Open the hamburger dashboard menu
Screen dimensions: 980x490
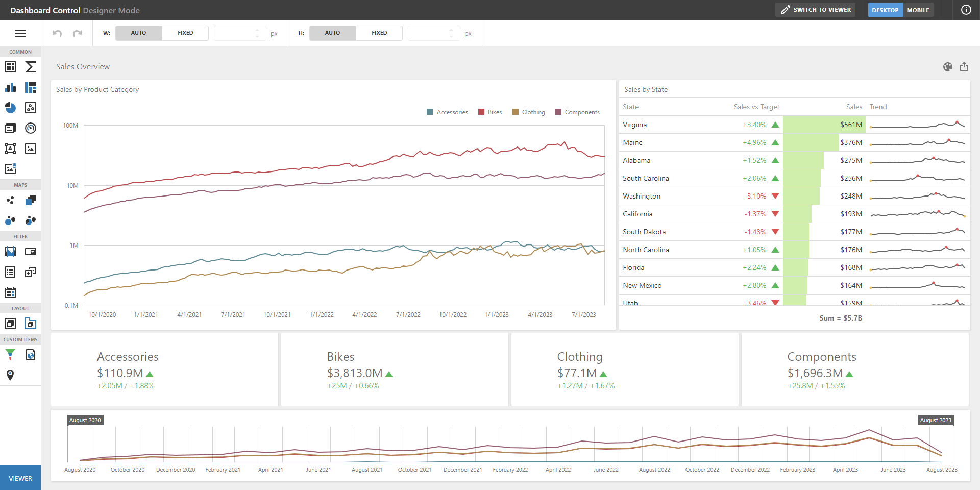pyautogui.click(x=20, y=33)
